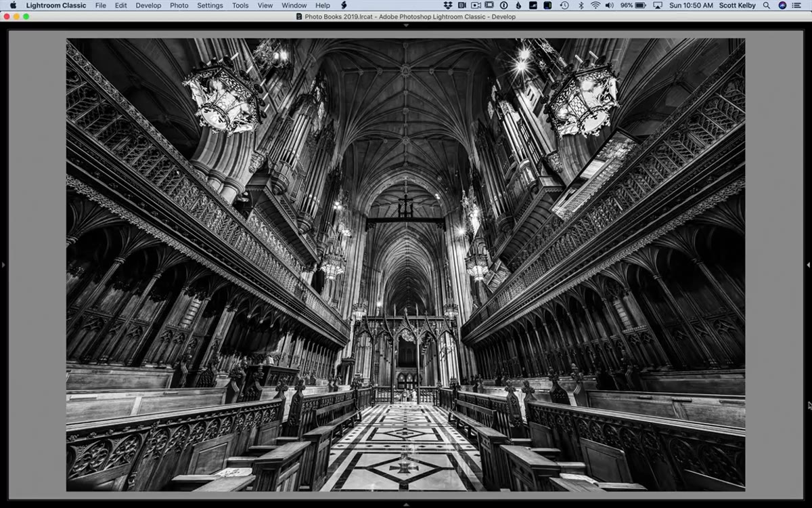Screen dimensions: 812x508
Task: Show the right panel group
Action: coord(809,264)
